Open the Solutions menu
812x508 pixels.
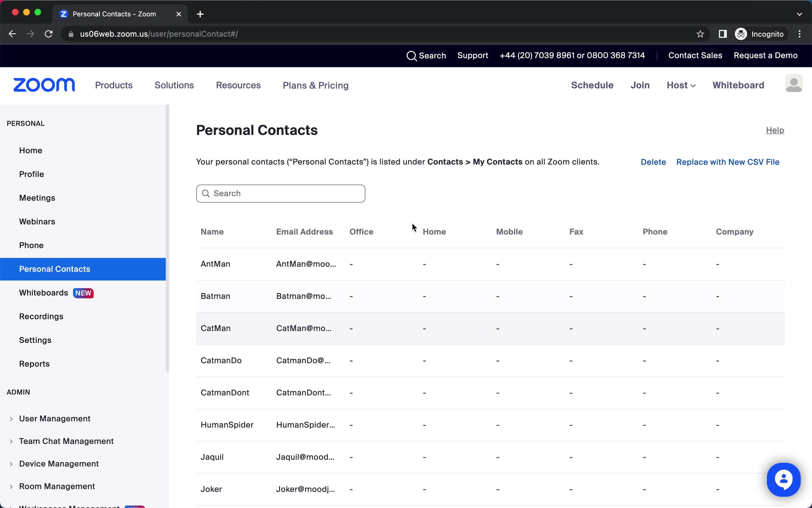click(174, 85)
